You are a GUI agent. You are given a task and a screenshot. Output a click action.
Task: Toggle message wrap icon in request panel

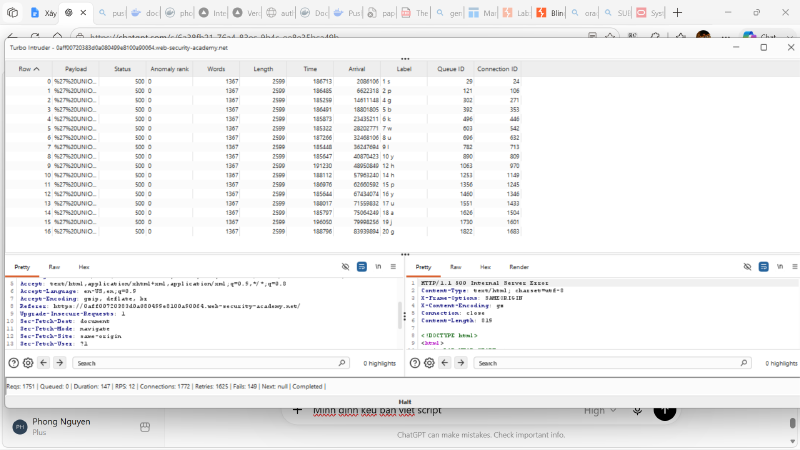coord(362,266)
